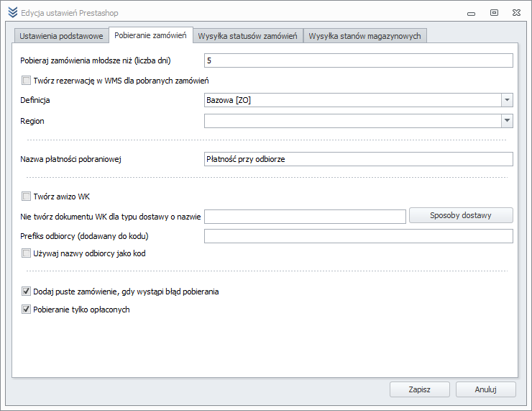This screenshot has height=411, width=532.
Task: Click the 'Pobieraj zamówienia młodsze niż' label
Action: click(x=96, y=60)
